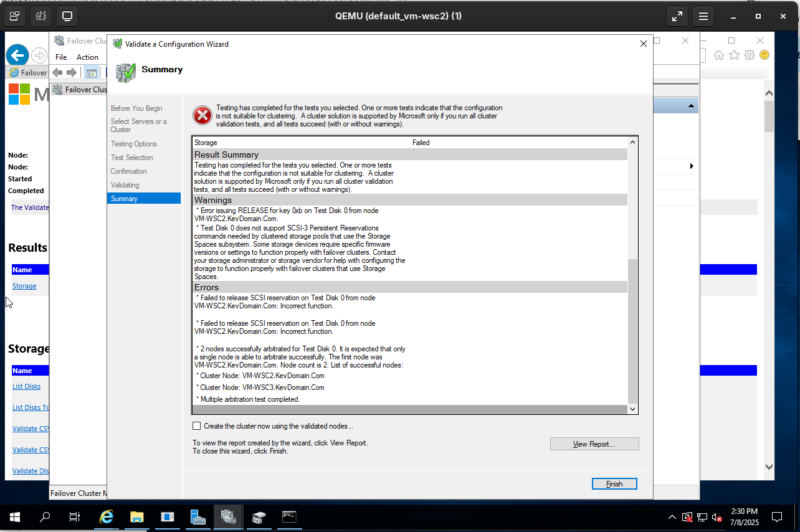The image size is (800, 532).
Task: Open the IE Home icon
Action: (x=719, y=55)
